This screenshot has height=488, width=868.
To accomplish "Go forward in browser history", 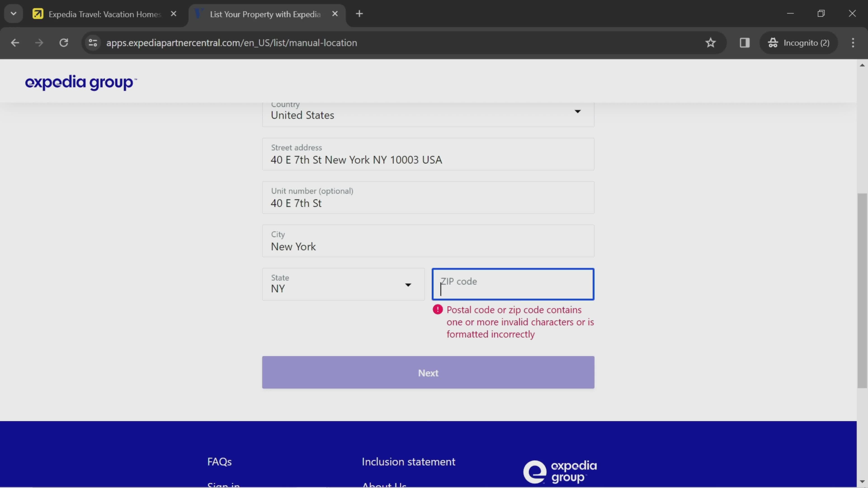I will (39, 43).
